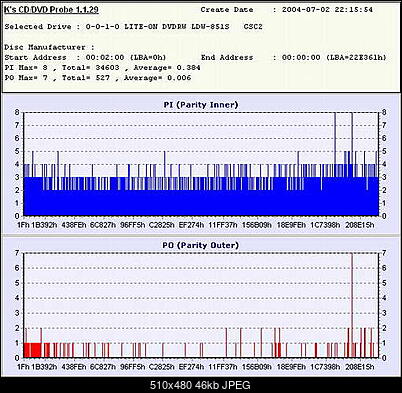The image size is (402, 393).
Task: Click the Selected Drive LITE-ON DVDRW LDW-851S text
Action: [x=177, y=27]
